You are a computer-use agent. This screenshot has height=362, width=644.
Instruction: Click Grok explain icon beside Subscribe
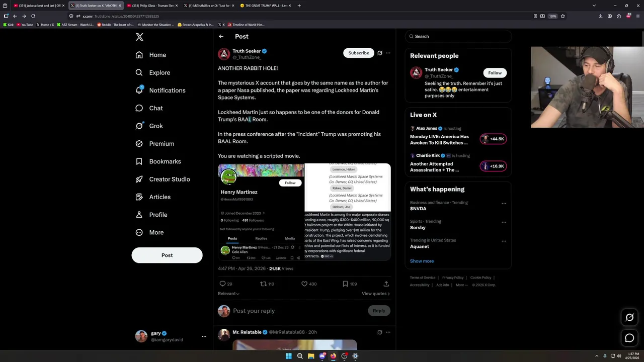(380, 53)
